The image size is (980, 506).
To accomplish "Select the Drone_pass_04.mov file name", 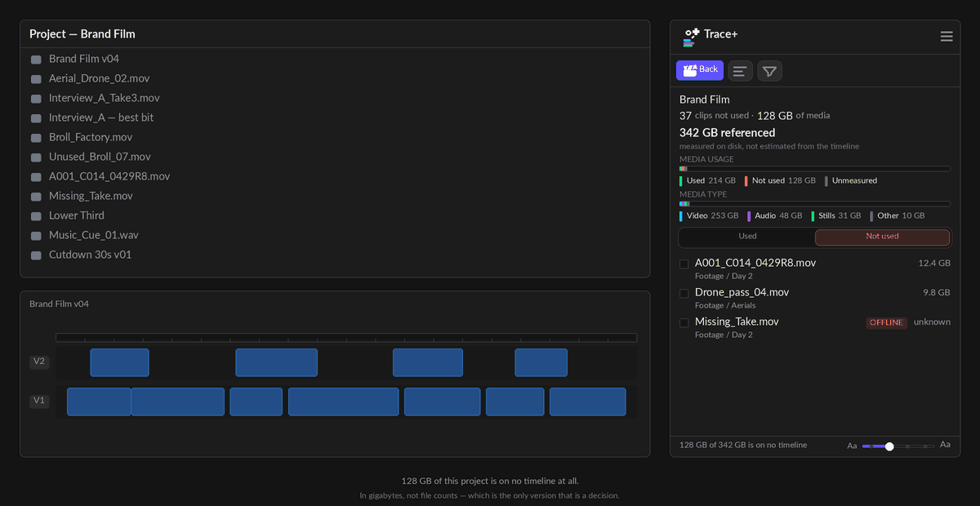I will click(x=742, y=292).
